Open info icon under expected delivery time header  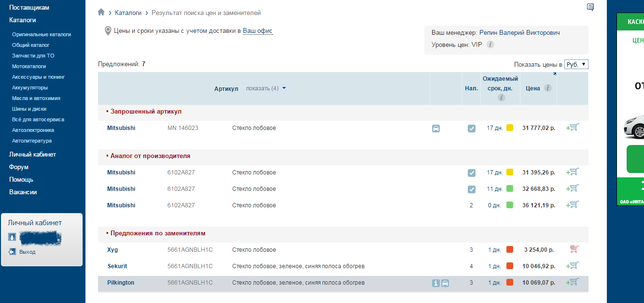click(501, 98)
